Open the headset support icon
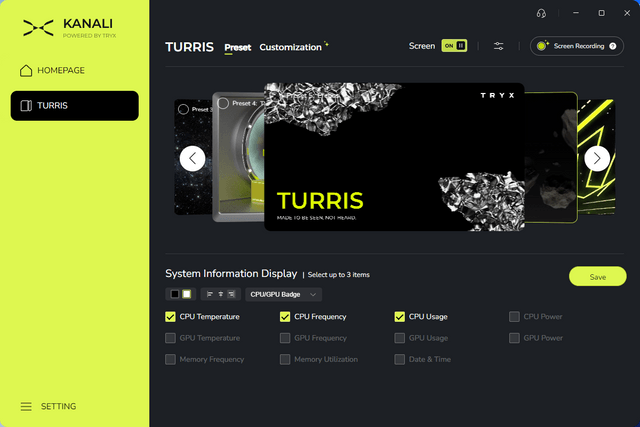 point(541,13)
